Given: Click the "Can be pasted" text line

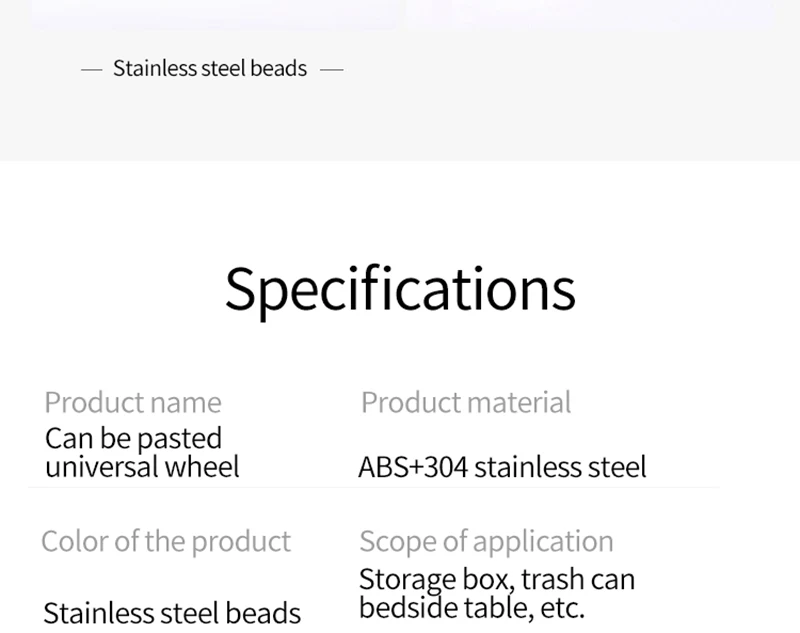Looking at the screenshot, I should [133, 438].
